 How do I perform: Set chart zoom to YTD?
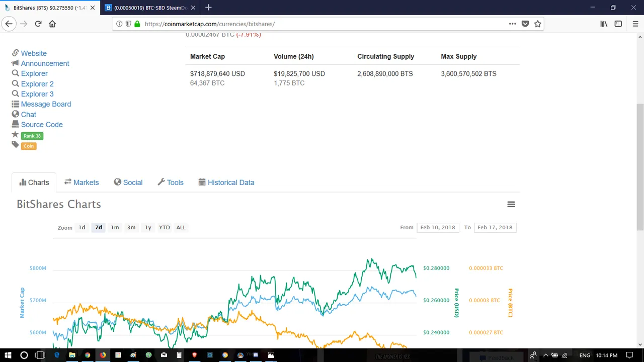click(x=165, y=227)
